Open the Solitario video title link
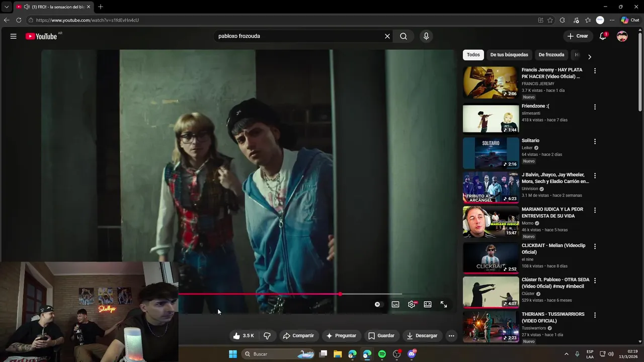 pos(530,141)
